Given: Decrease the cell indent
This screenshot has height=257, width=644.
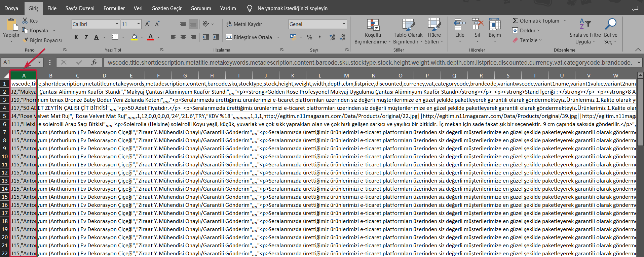Looking at the screenshot, I should pyautogui.click(x=206, y=37).
